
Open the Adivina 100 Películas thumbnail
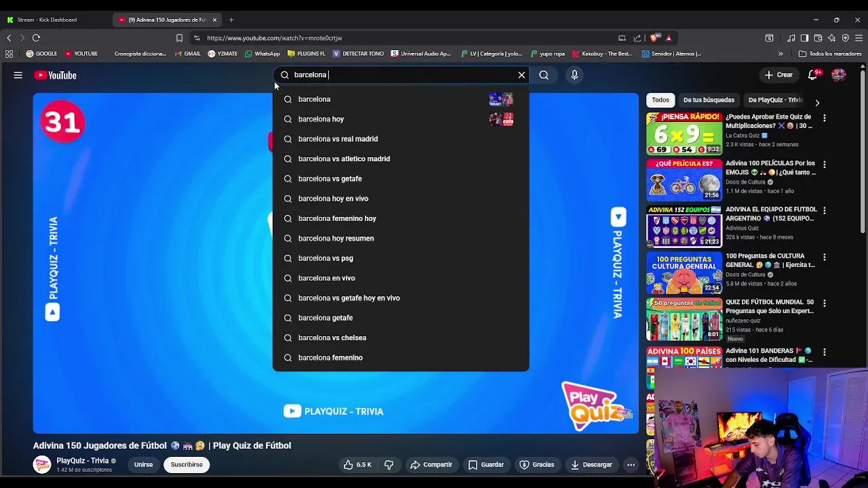[x=684, y=180]
